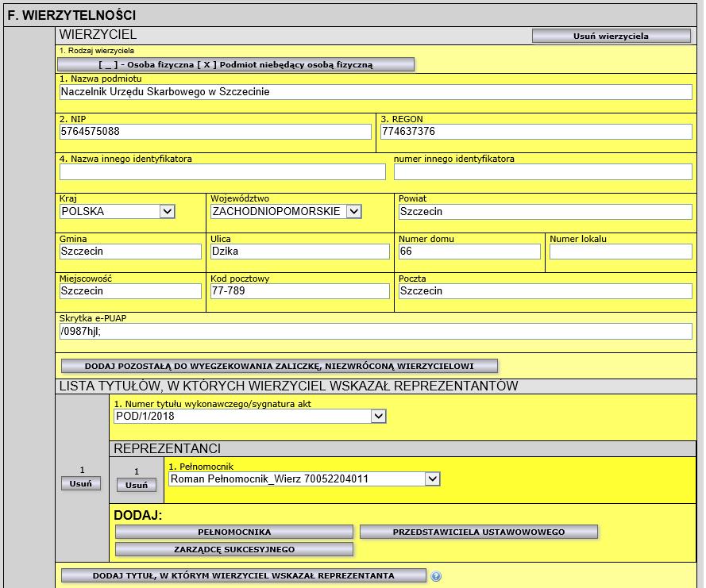Click the blue help icon beside DODAJ TYTUŁ
This screenshot has height=588, width=706.
click(x=436, y=576)
